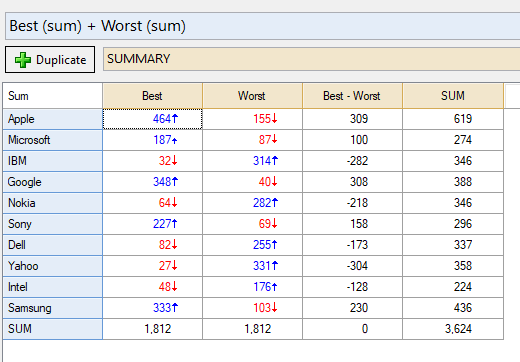Click IBM Worst cell 314

(252, 161)
